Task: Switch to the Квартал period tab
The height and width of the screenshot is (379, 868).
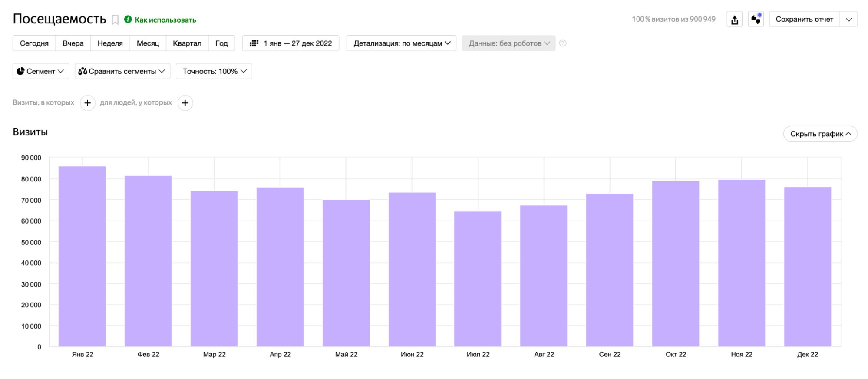Action: point(187,43)
